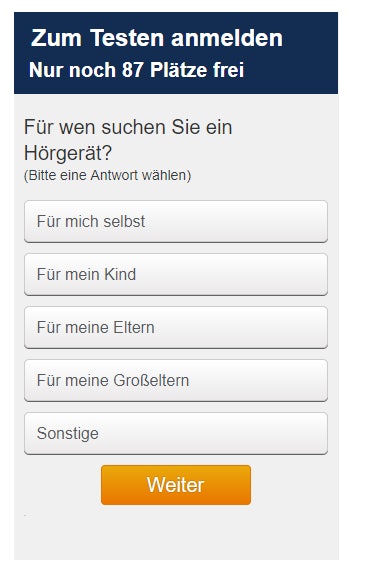Click the 'Nur noch 87 Plätze frei' text
This screenshot has height=577, width=365.
click(136, 70)
